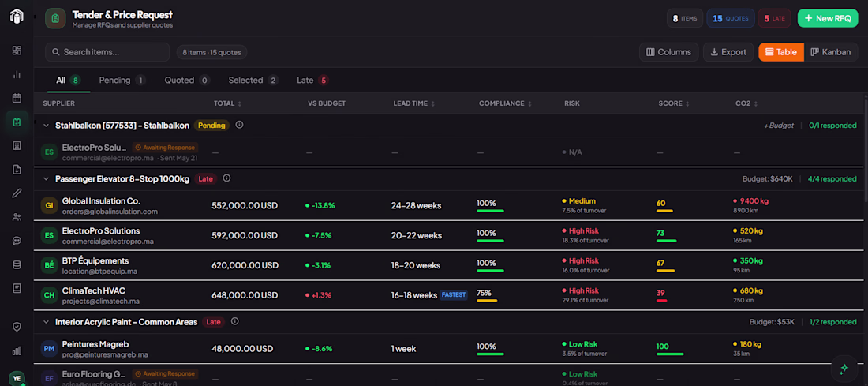Click the New RFQ button
This screenshot has height=386, width=868.
coord(828,18)
